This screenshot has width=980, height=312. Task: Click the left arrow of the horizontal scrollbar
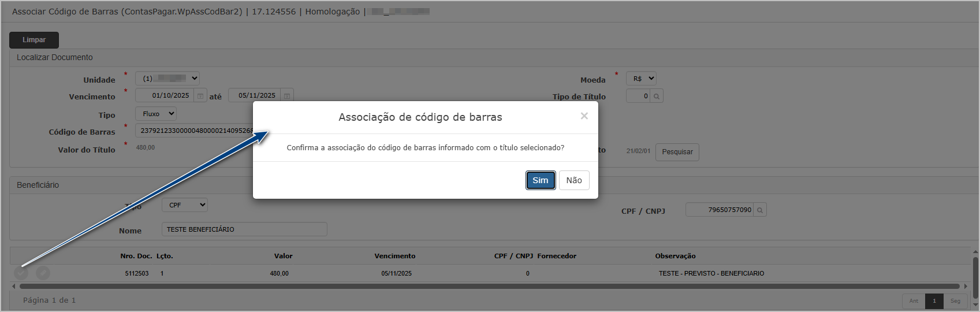14,286
